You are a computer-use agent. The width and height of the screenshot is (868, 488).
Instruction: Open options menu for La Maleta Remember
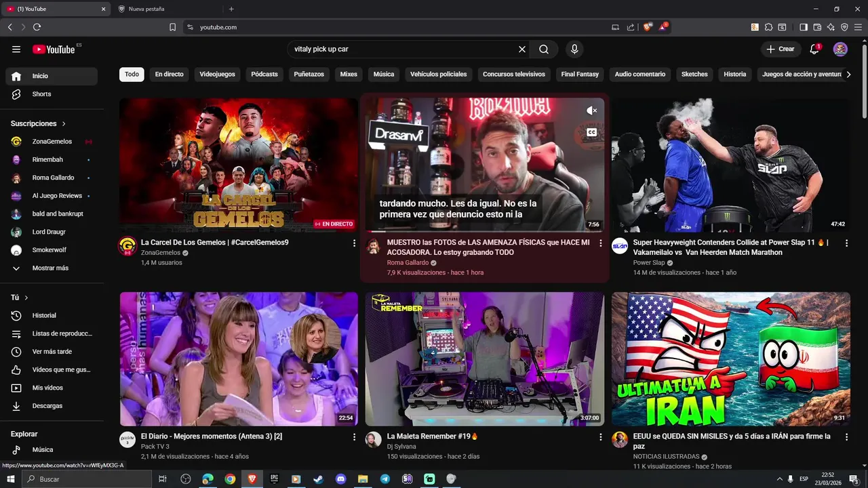(600, 437)
